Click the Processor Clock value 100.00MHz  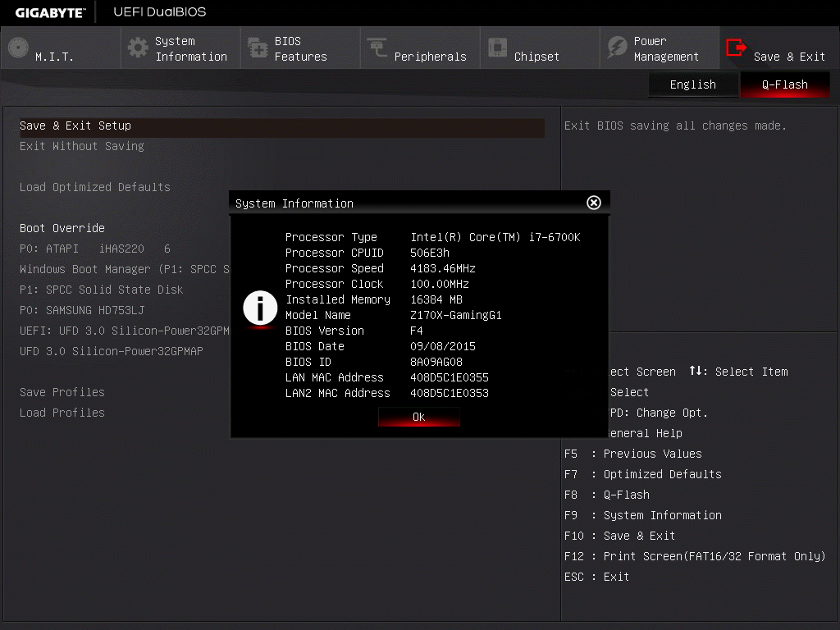(440, 284)
